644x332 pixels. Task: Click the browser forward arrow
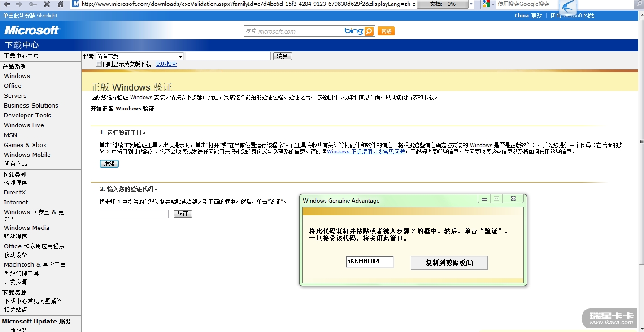[19, 4]
